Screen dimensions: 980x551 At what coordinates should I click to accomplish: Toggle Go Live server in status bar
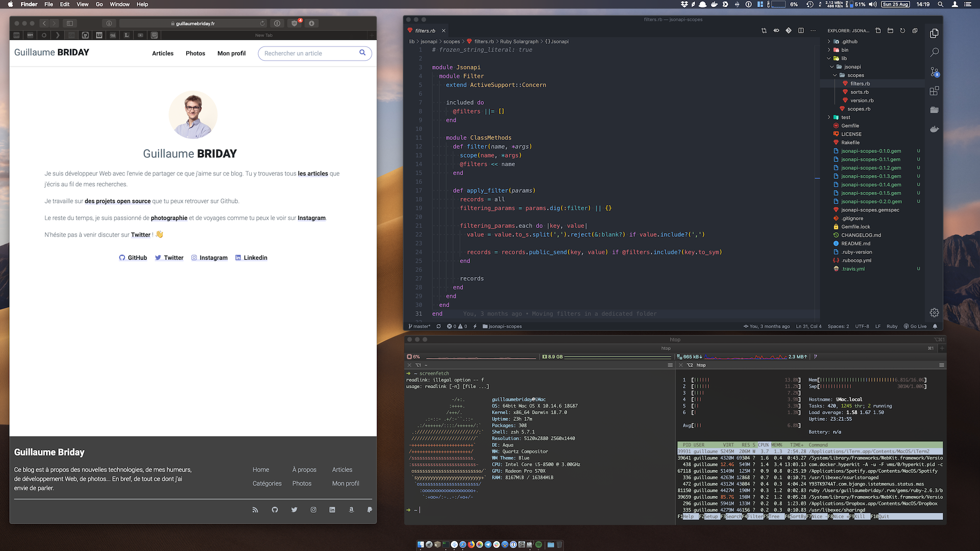[x=915, y=327]
